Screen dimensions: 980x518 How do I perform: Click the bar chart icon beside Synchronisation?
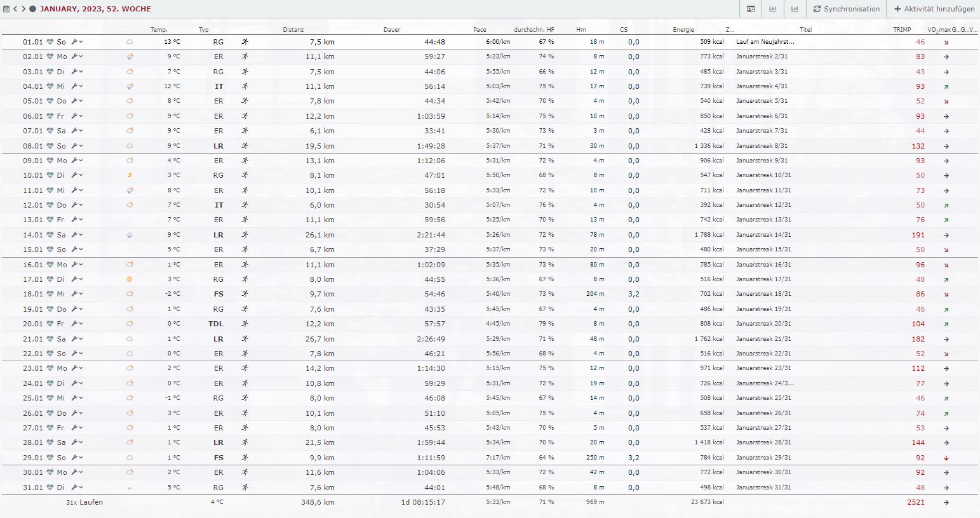tap(795, 9)
